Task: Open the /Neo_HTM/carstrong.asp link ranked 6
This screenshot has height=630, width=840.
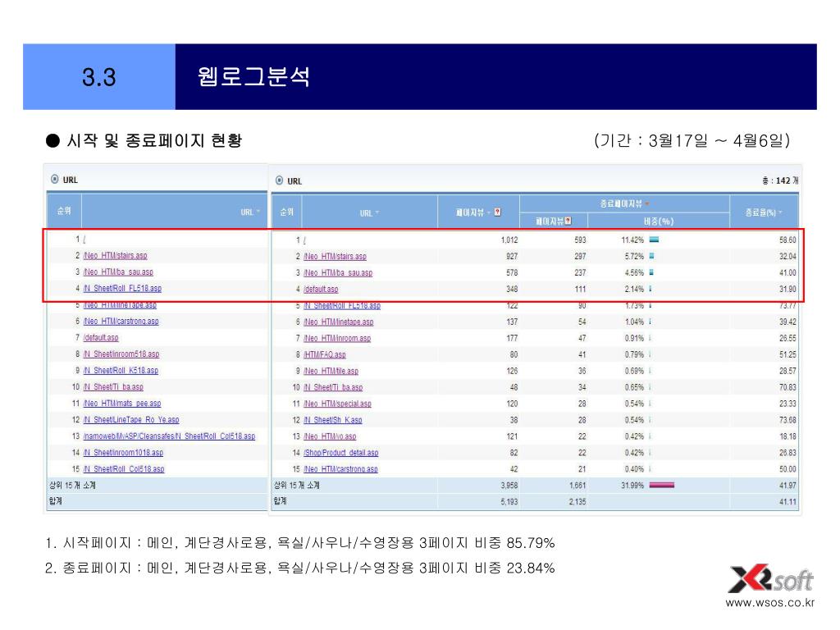Action: pos(121,322)
